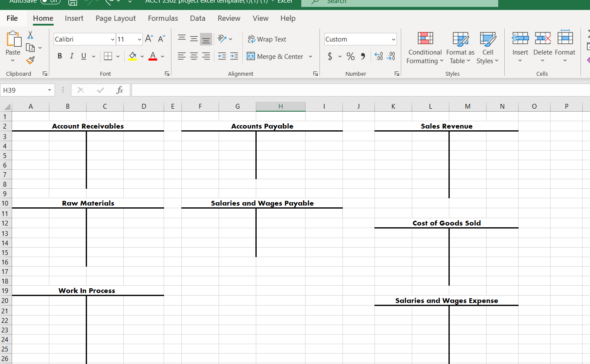The width and height of the screenshot is (590, 364).
Task: Click the Search box at the top
Action: click(399, 3)
